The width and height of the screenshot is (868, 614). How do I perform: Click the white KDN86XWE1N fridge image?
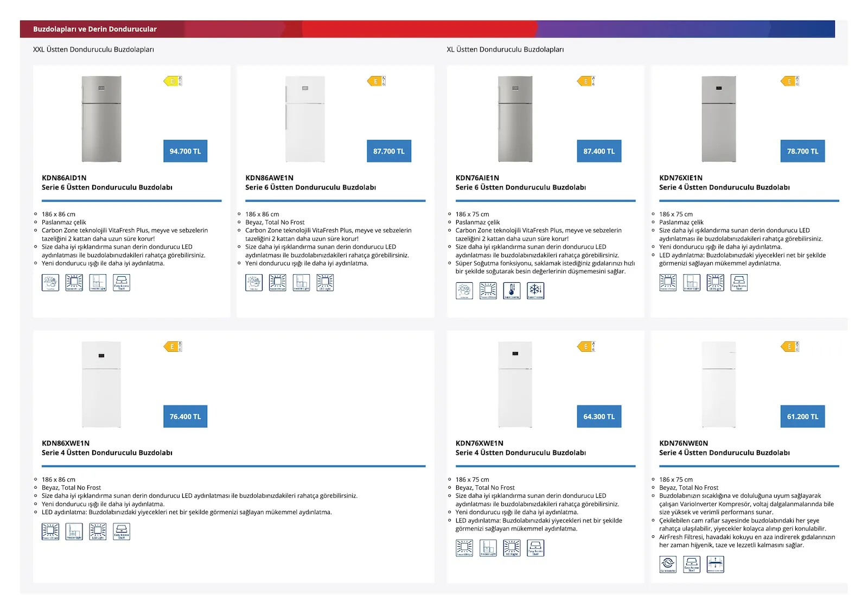pos(101,384)
